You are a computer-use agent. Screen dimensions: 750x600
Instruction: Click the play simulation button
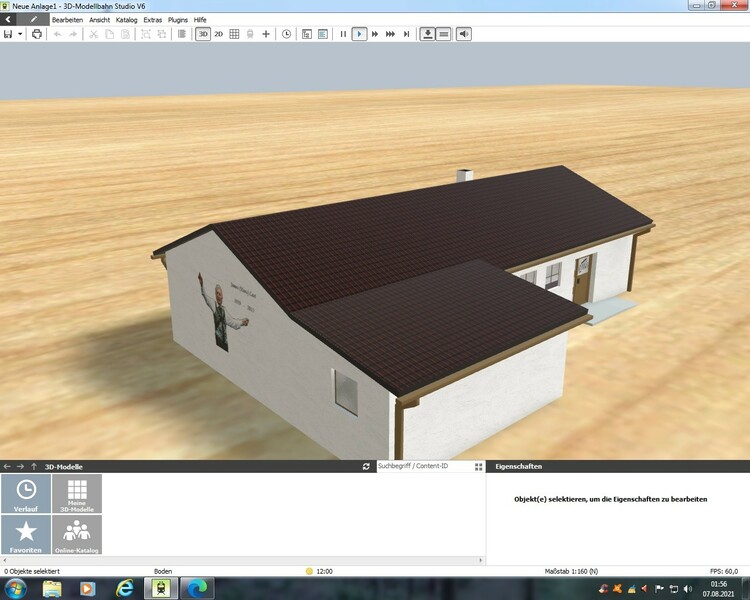tap(359, 34)
